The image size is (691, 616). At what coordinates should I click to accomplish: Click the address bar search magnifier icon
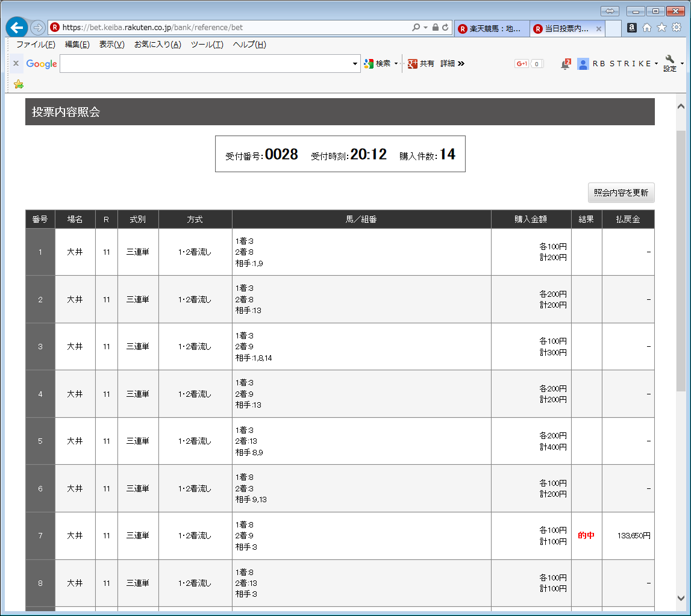tap(416, 27)
